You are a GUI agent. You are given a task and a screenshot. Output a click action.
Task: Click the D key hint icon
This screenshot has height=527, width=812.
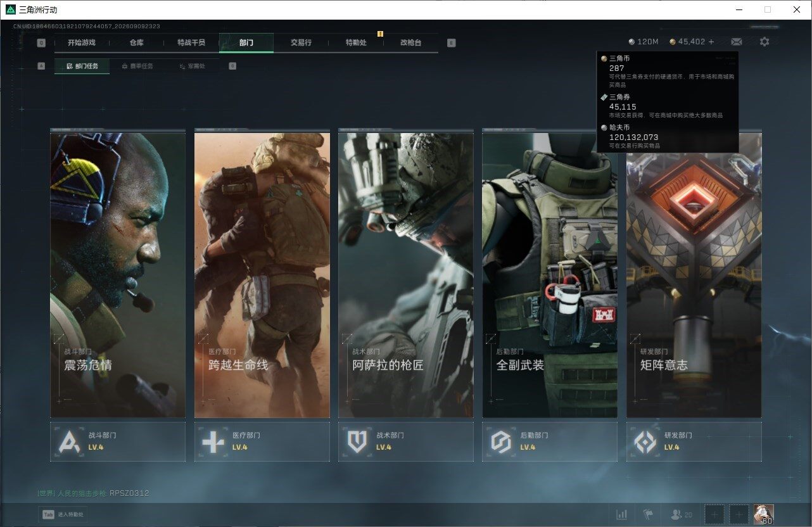(232, 66)
